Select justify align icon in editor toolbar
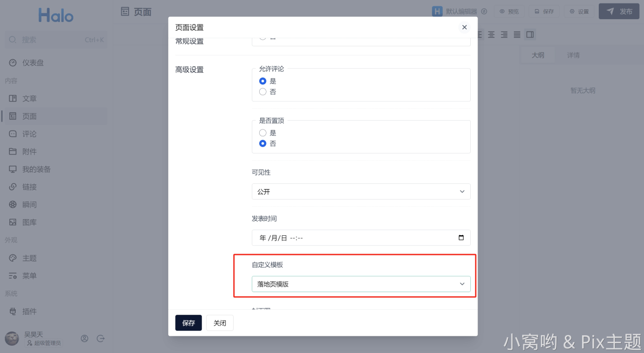This screenshot has height=353, width=644. point(517,34)
